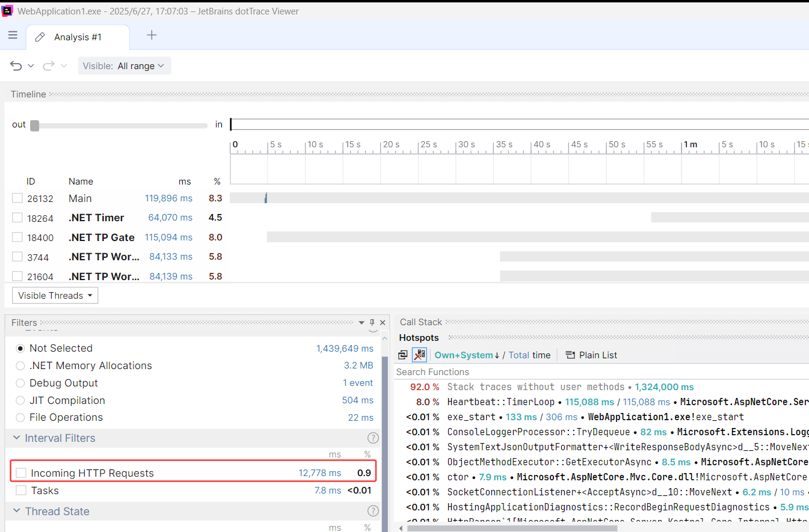Close the Filters panel with the X icon
This screenshot has height=532, width=809.
coord(382,322)
